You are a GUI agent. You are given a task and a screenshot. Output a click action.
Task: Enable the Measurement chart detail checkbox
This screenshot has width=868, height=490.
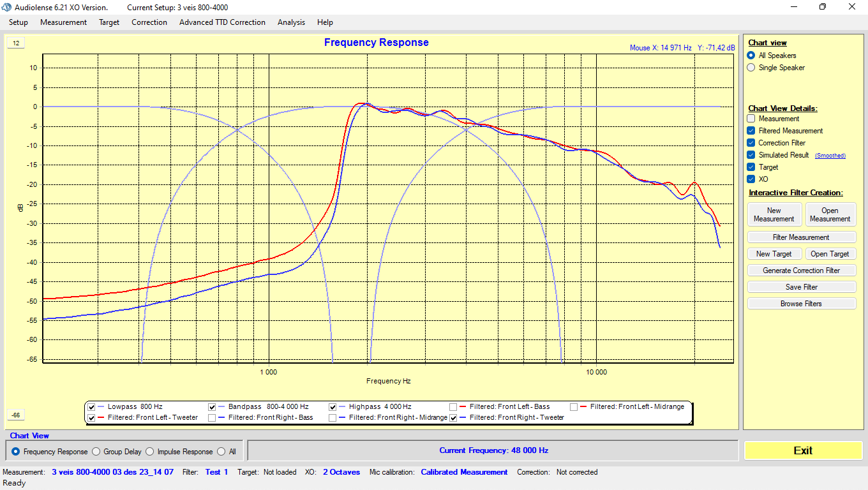(751, 119)
